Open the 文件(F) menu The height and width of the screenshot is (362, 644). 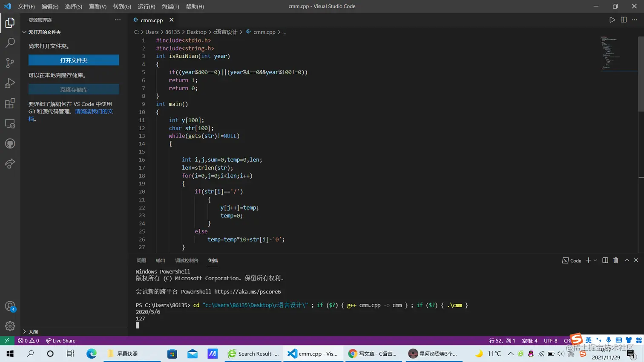coord(26,6)
